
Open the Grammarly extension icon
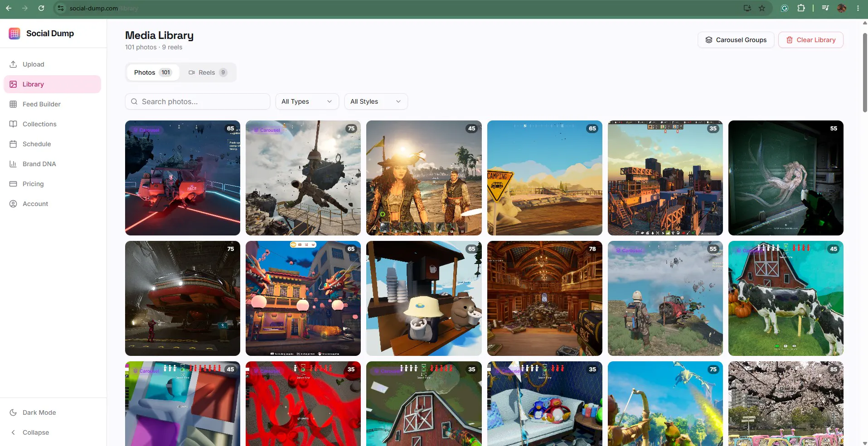point(785,8)
